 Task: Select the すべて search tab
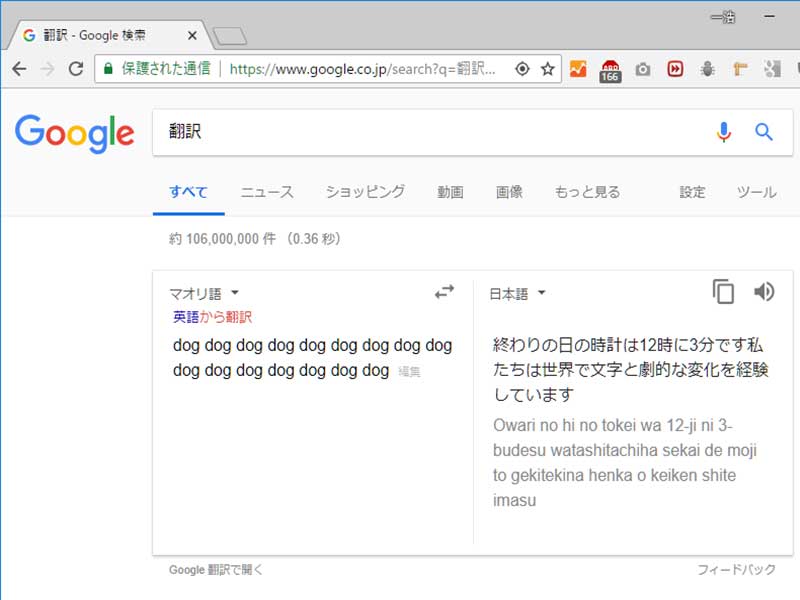pyautogui.click(x=188, y=192)
